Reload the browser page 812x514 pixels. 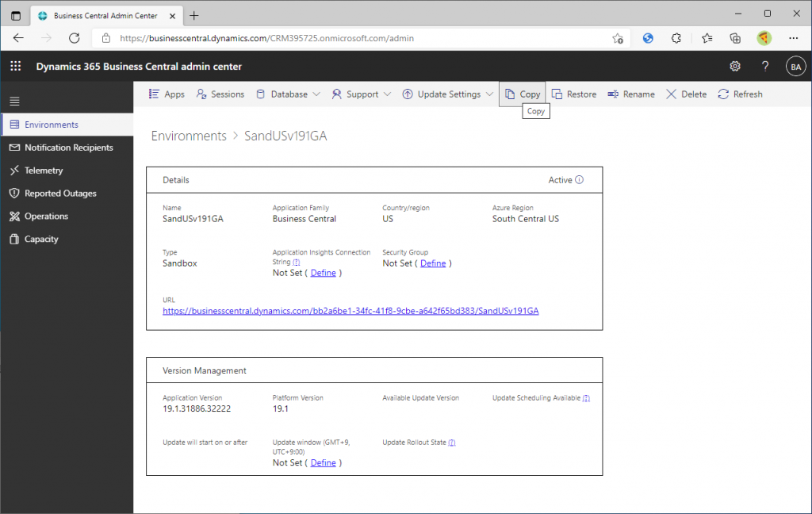click(75, 38)
